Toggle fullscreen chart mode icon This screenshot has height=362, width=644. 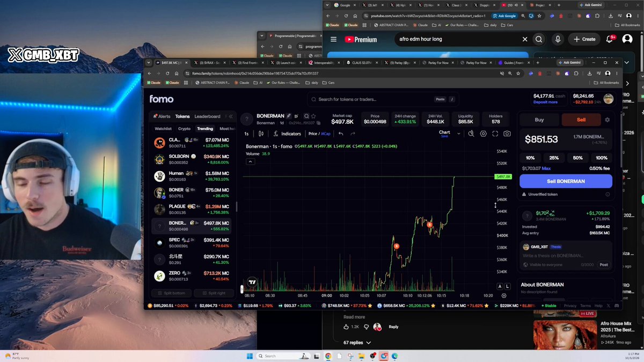495,134
